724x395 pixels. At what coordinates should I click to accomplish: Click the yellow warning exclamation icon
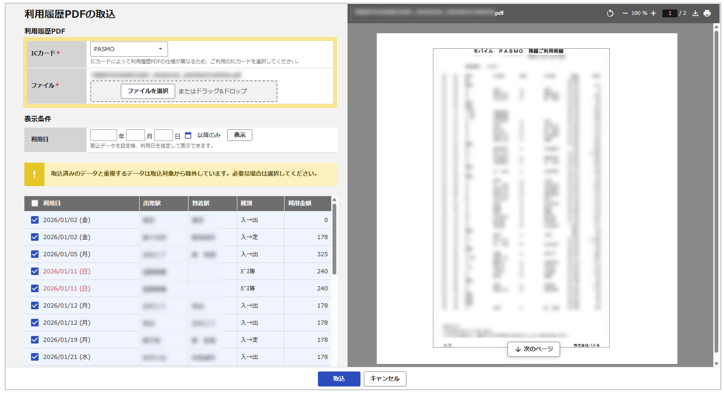tap(34, 174)
